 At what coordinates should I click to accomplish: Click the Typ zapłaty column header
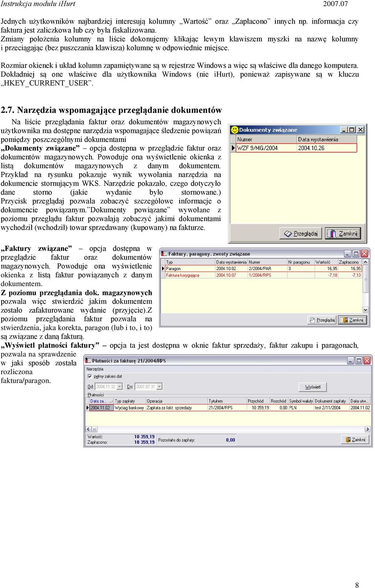pyautogui.click(x=130, y=401)
